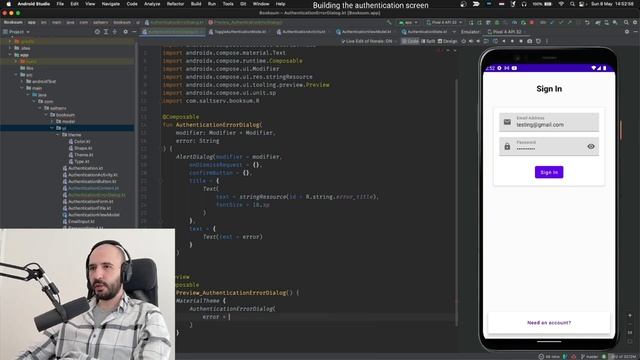Toggle Live Edit of literals setting

[366, 41]
